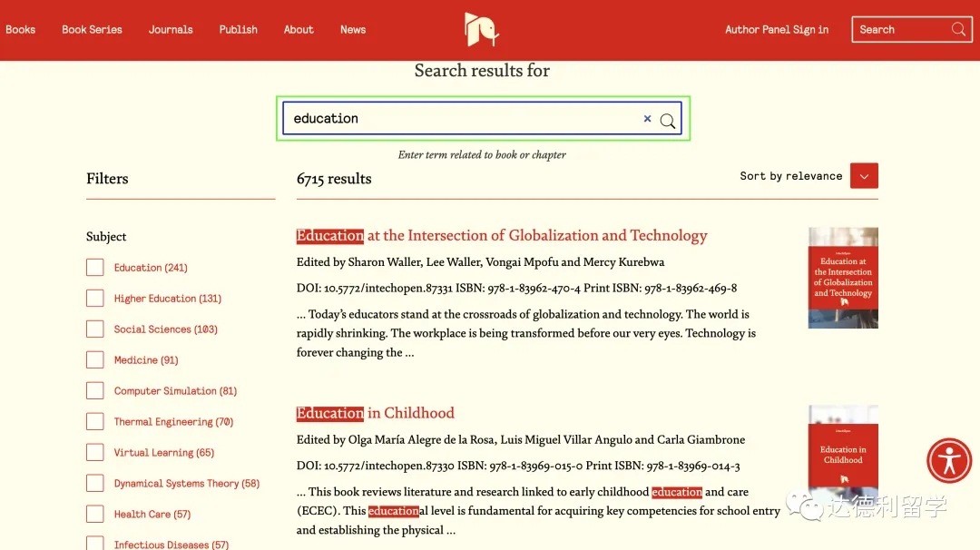Click the DOI 10.5772/intechopen.87331 line
The height and width of the screenshot is (550, 980).
pyautogui.click(x=516, y=288)
